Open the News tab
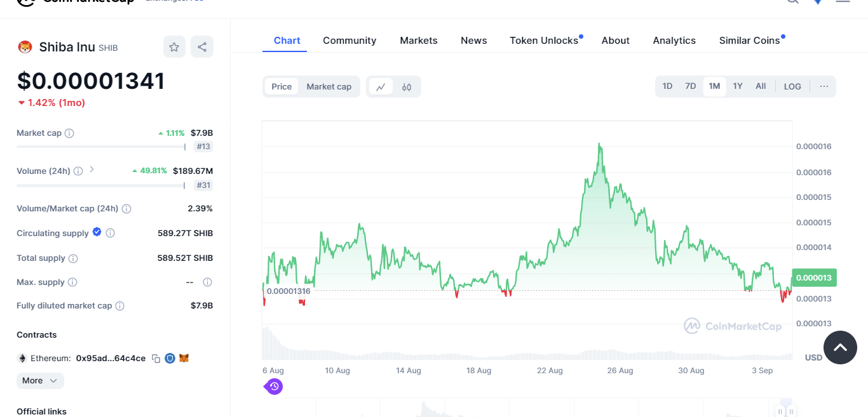The width and height of the screenshot is (868, 417). (x=474, y=41)
